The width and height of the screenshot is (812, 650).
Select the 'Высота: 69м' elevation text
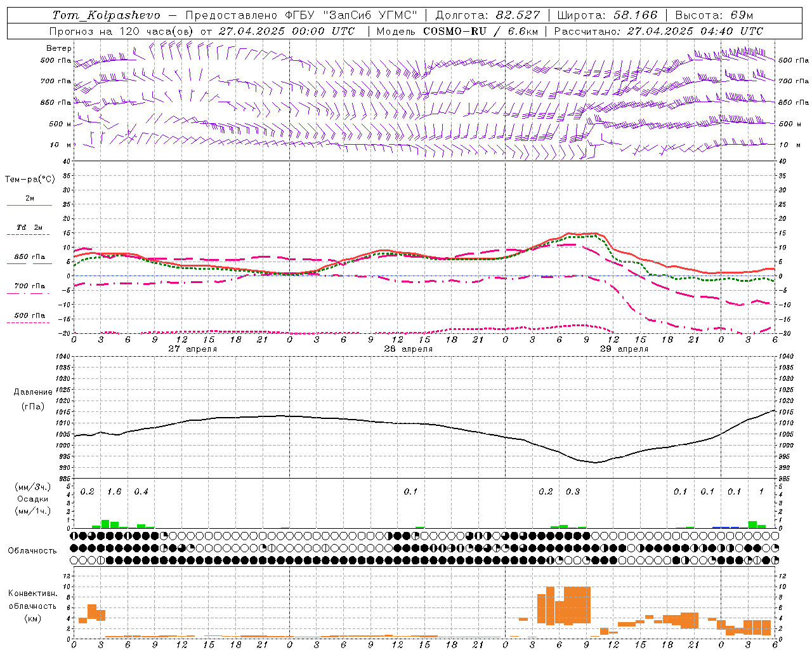pos(714,15)
